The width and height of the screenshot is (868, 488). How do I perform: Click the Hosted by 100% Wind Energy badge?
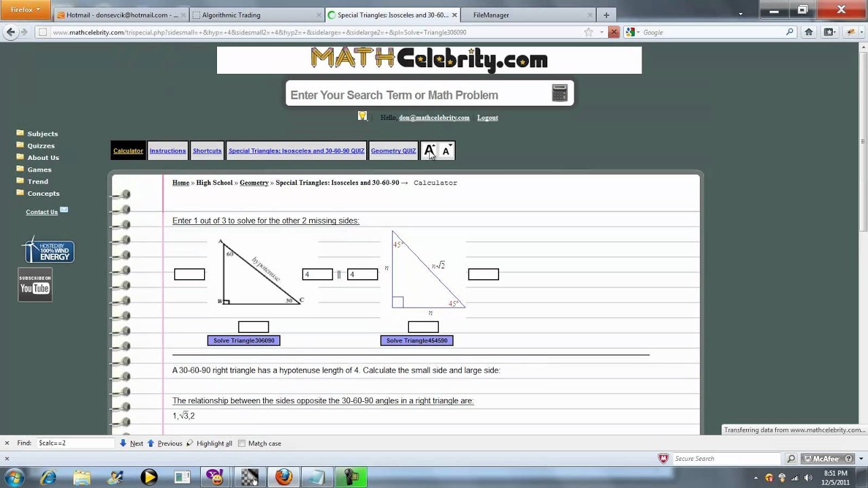pos(48,249)
